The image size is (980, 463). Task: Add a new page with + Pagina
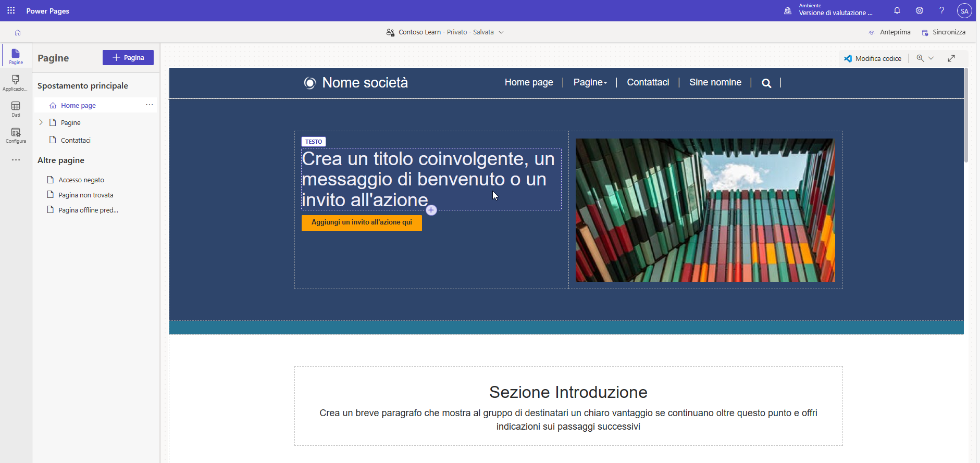tap(128, 57)
